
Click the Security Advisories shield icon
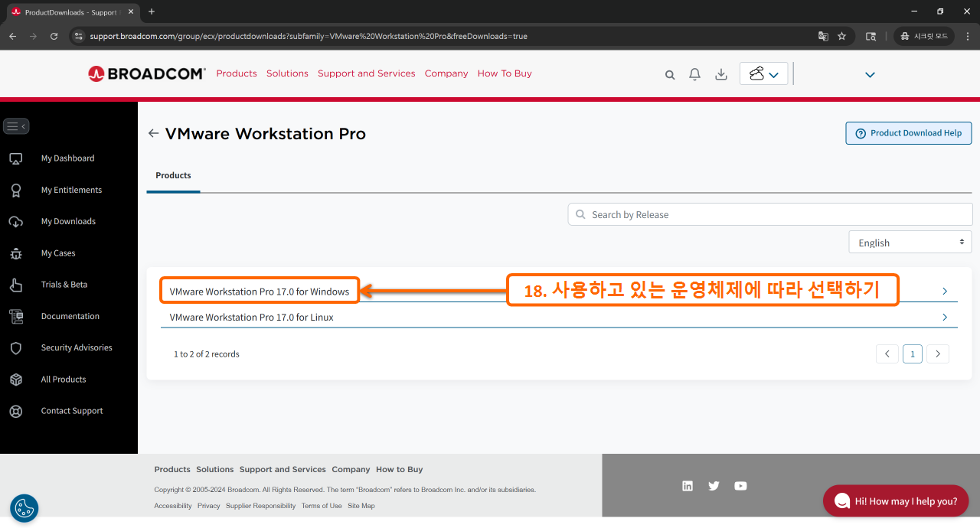pos(15,348)
